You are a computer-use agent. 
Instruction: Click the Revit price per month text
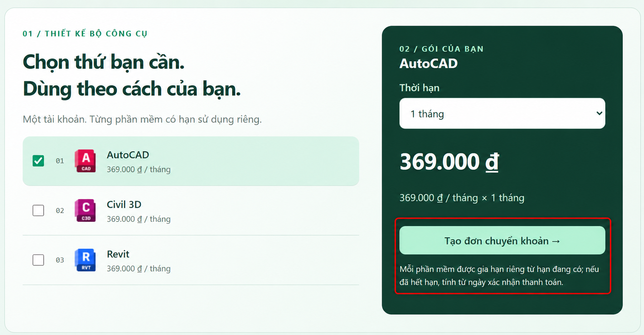(x=139, y=269)
